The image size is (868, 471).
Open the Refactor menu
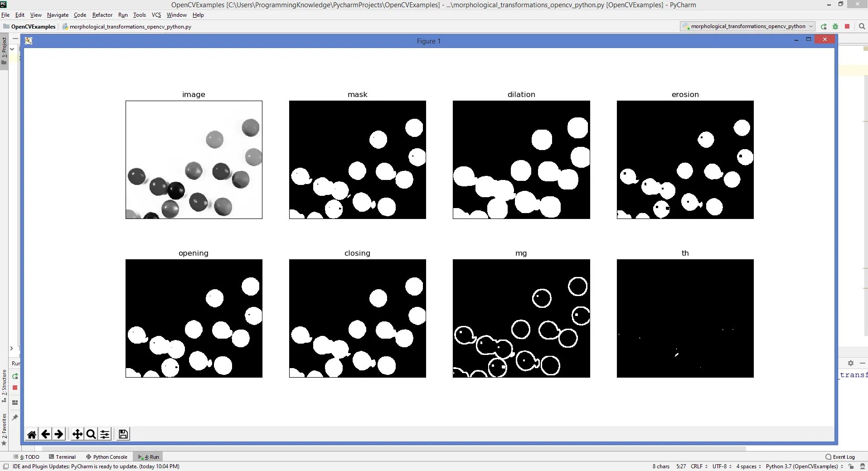coord(102,15)
